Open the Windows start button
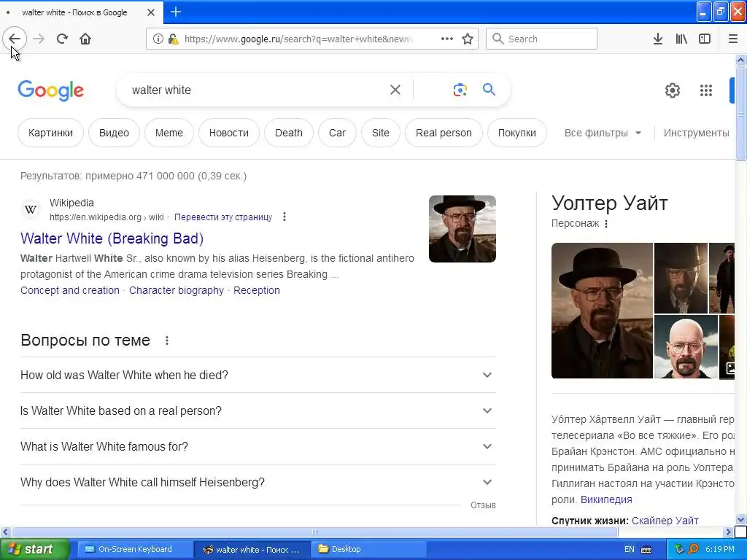Viewport: 747px width, 560px height. 35,549
